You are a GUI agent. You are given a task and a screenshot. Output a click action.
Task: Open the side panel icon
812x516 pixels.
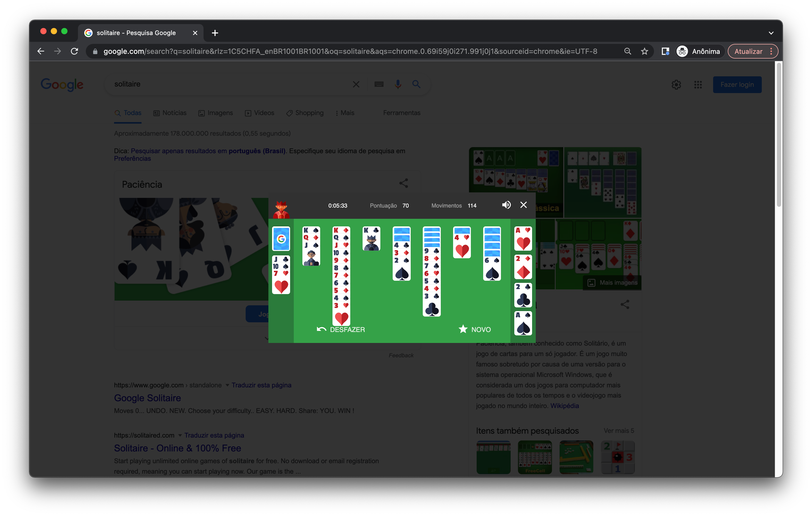click(x=665, y=51)
